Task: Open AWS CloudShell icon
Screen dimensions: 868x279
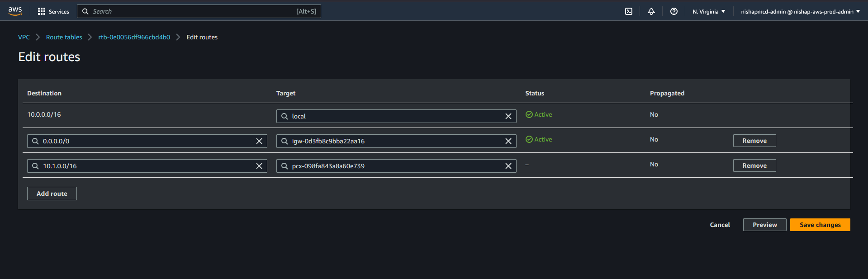Action: (628, 11)
